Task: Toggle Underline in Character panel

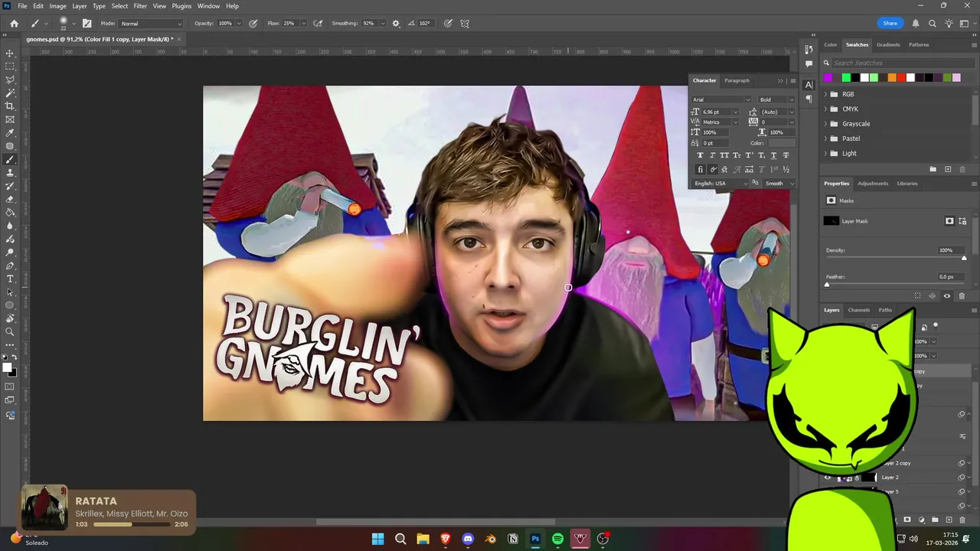Action: pos(773,155)
